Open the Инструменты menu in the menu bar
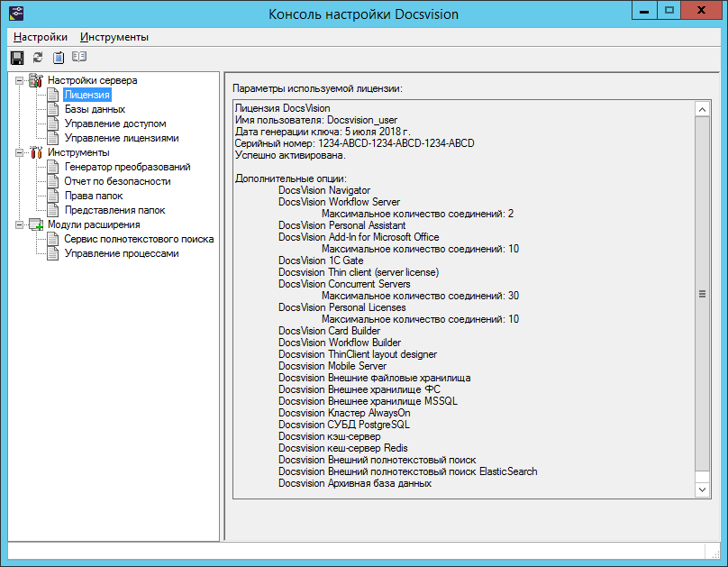Screen dimensions: 728x567 114,37
